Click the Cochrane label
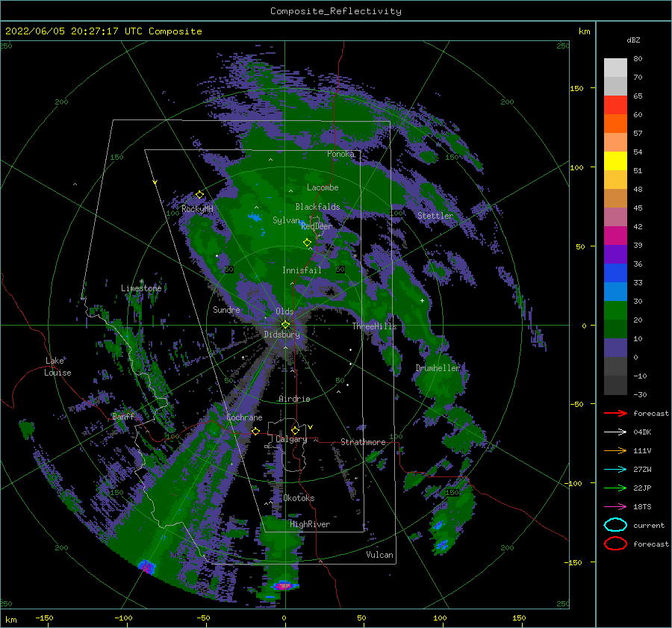This screenshot has height=628, width=672. tap(244, 417)
